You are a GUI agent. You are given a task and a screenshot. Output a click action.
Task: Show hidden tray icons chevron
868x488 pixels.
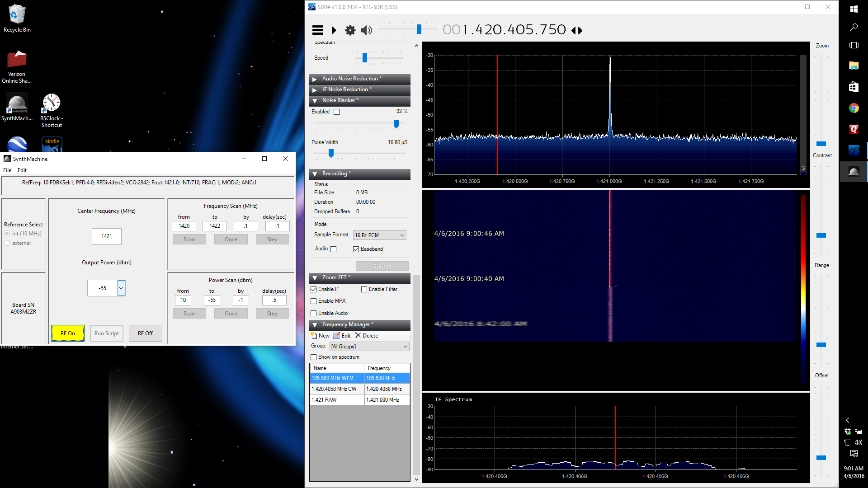(848, 420)
